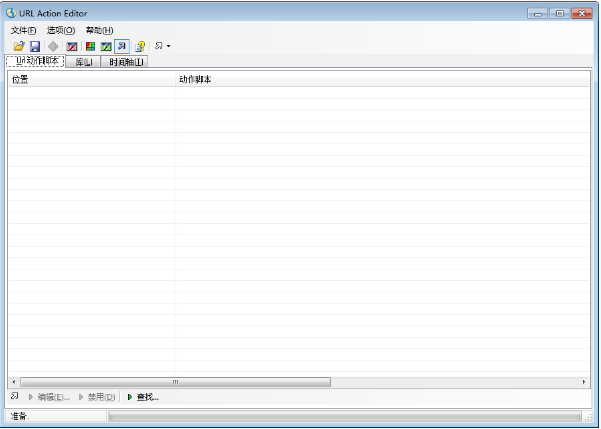
Task: Switch to the 时间轴(T) tab
Action: 125,62
